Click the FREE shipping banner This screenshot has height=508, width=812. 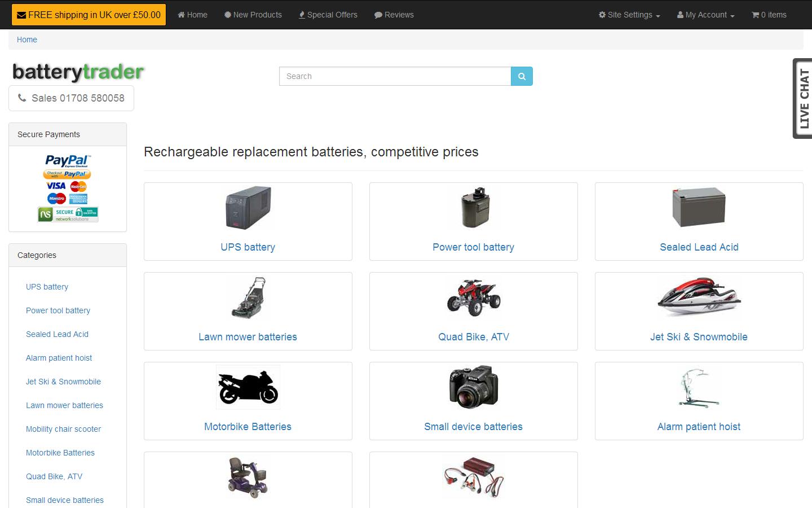pyautogui.click(x=88, y=14)
